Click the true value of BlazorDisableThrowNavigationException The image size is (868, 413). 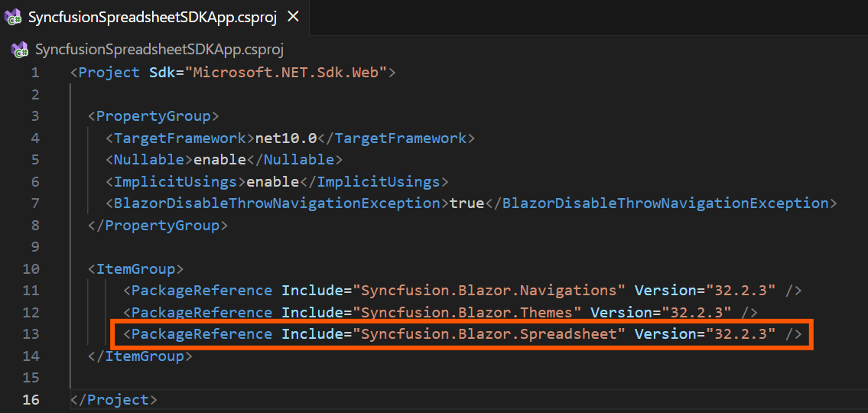pyautogui.click(x=467, y=203)
